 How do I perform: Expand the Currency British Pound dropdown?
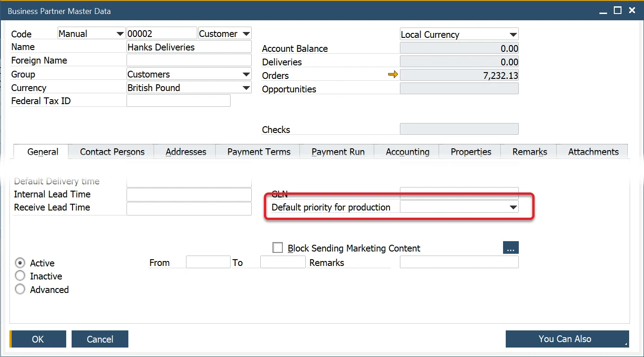click(x=246, y=88)
